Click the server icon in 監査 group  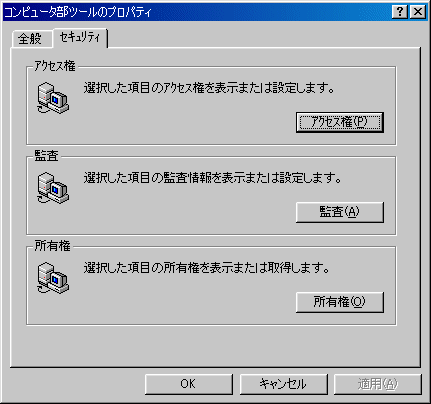pos(53,188)
